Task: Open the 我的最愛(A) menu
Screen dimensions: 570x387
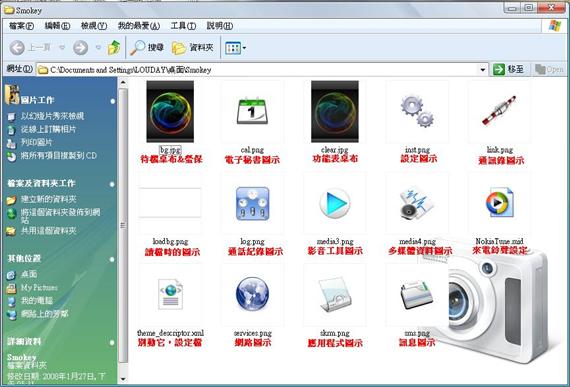Action: (x=139, y=26)
